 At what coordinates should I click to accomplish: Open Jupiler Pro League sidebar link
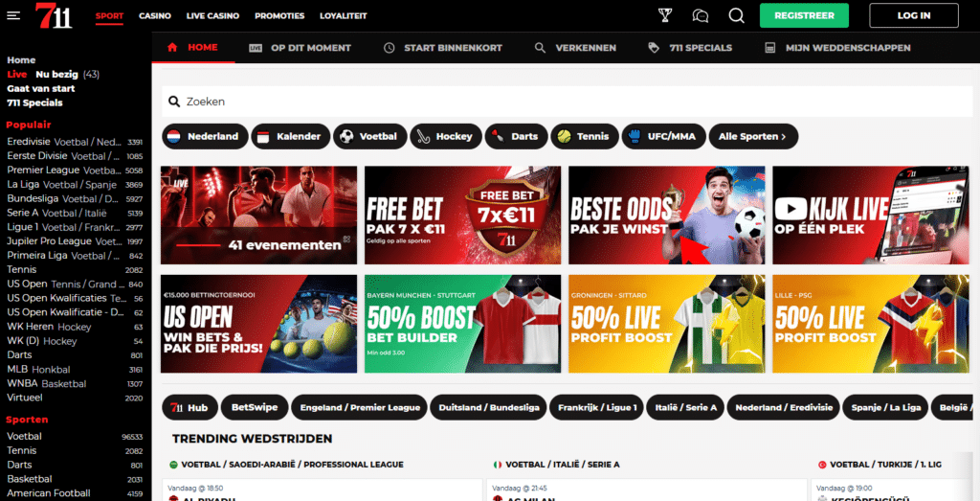[x=75, y=241]
